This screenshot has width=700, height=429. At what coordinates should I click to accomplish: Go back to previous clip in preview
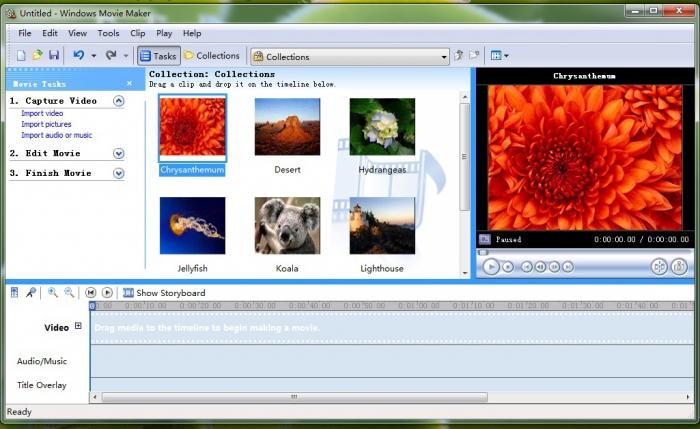point(527,267)
